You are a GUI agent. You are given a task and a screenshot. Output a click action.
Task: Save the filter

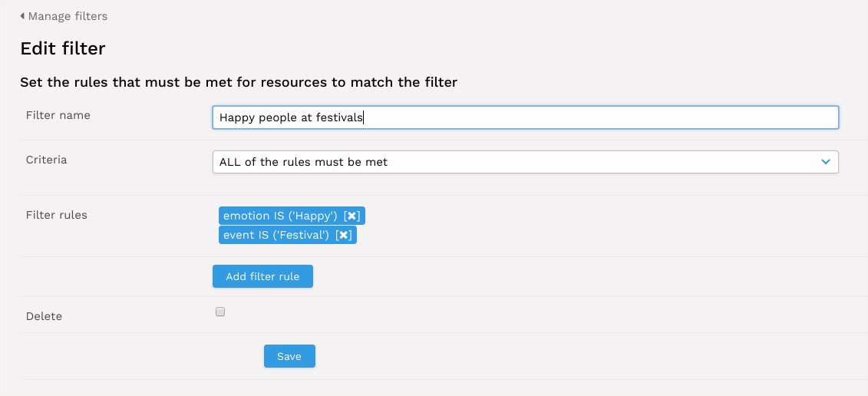coord(289,356)
